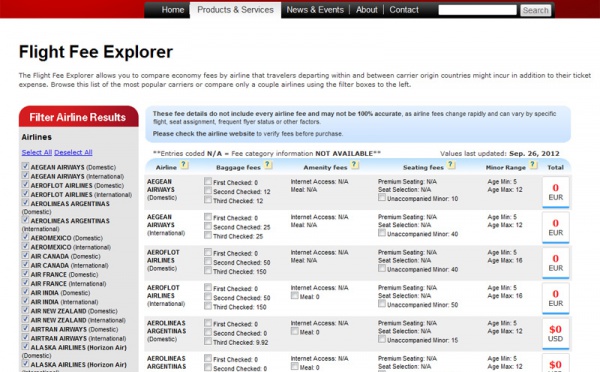Click the Aerolineas Argentinas Domestic $0 USD total
The image size is (600, 372).
click(556, 334)
